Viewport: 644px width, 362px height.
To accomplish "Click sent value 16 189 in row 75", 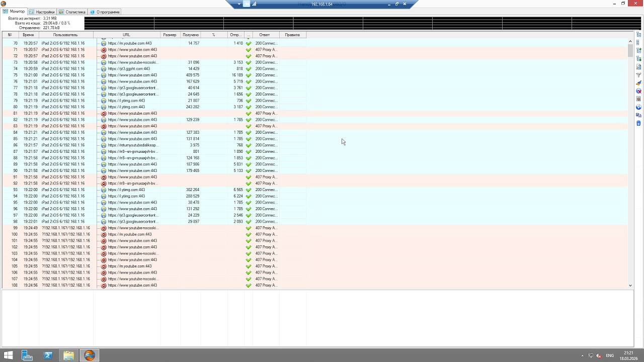I will (x=237, y=75).
